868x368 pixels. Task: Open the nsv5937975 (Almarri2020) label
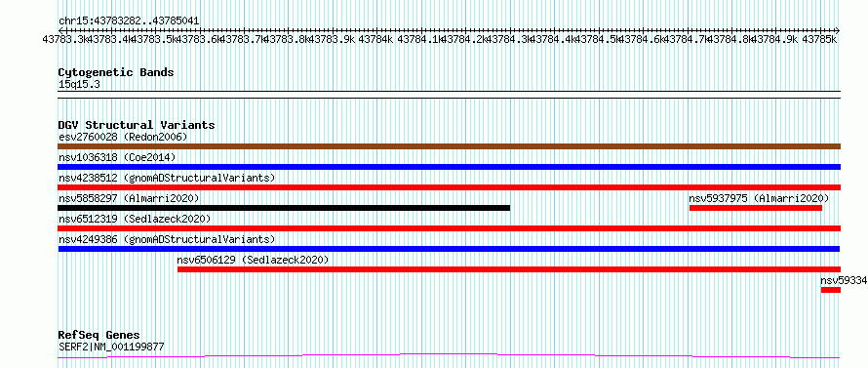[x=759, y=198]
